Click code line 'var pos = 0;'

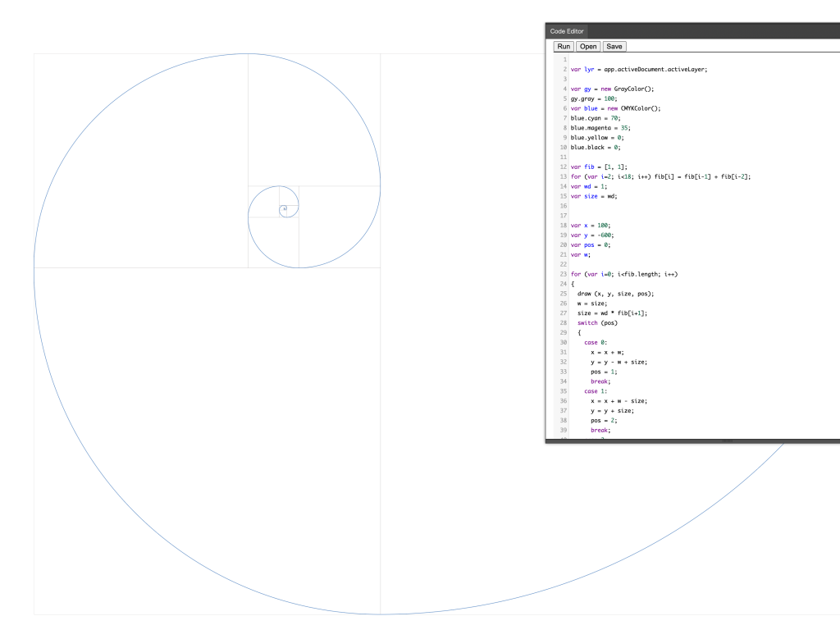[591, 244]
